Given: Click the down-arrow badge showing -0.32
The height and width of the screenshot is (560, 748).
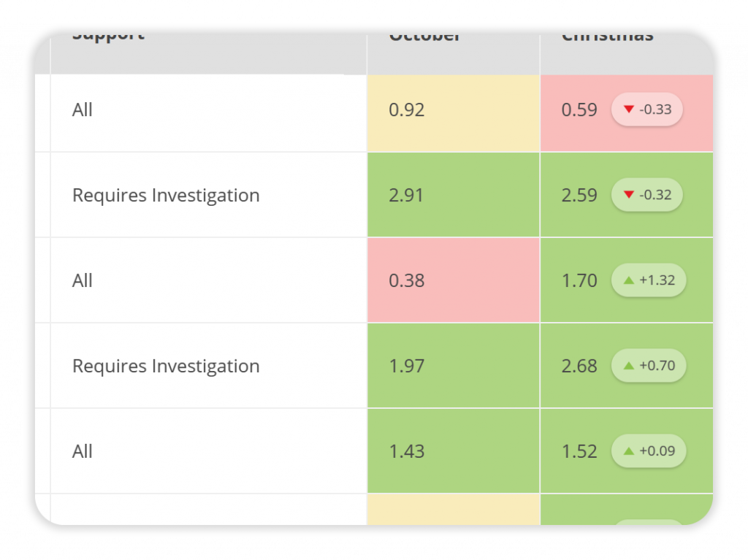Looking at the screenshot, I should click(x=647, y=195).
